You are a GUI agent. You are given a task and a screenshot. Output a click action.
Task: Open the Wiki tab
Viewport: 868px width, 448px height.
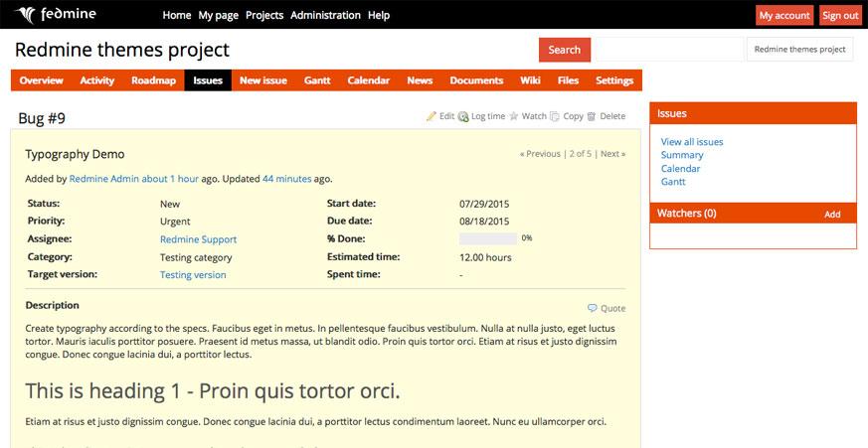(x=530, y=80)
